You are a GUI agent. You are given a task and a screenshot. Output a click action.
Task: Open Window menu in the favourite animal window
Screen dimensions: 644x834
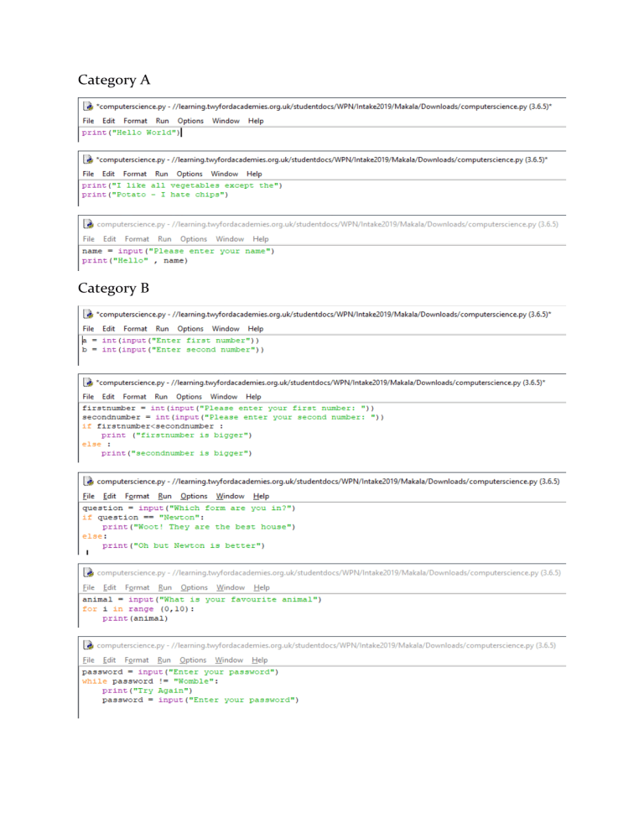tap(231, 587)
